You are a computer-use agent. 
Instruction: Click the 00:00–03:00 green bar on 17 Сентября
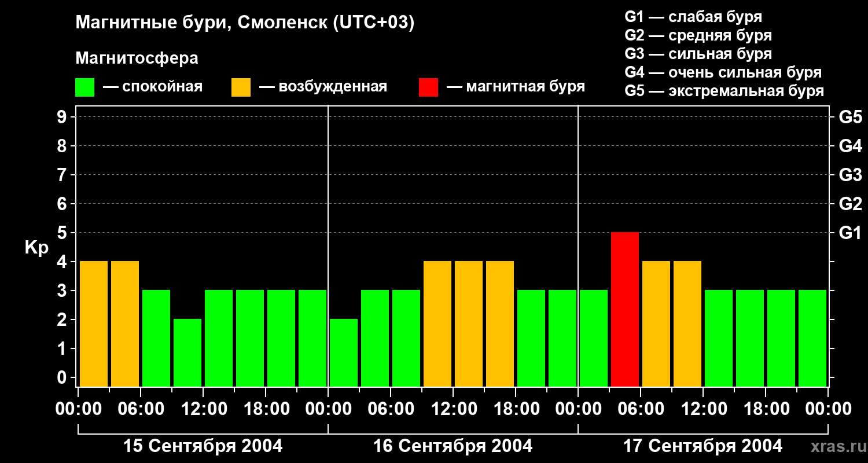pos(594,338)
